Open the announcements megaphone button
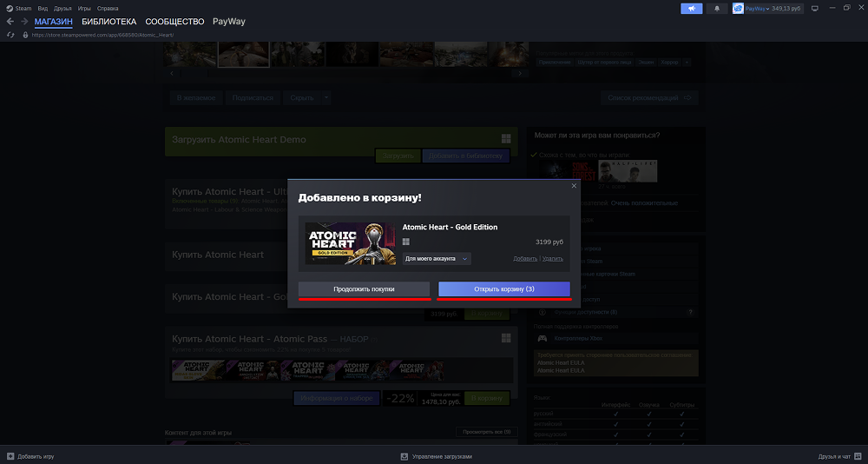 692,9
